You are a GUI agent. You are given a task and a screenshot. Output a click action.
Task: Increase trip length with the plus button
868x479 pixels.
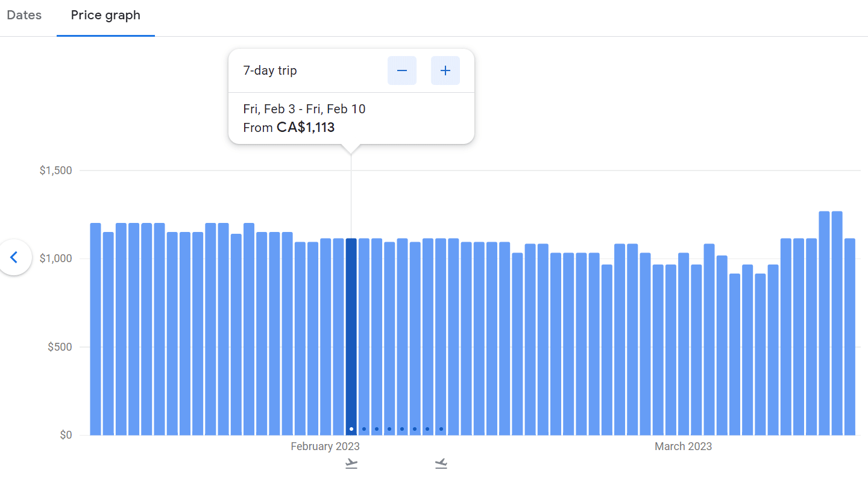point(445,70)
